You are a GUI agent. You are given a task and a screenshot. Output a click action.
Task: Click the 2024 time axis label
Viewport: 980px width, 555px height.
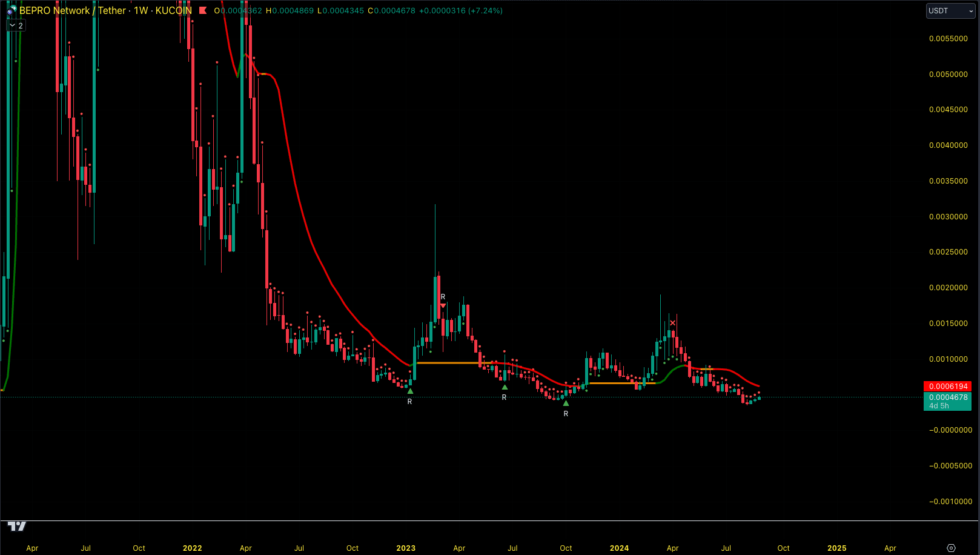619,548
